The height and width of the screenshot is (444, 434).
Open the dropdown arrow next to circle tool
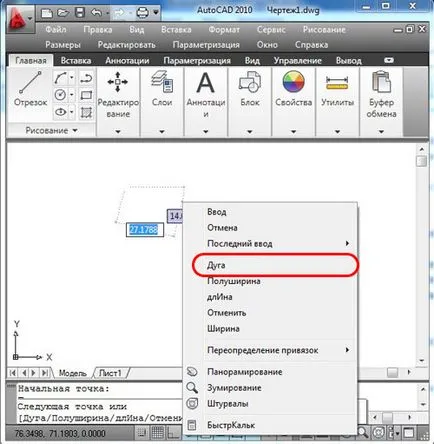coord(72,95)
